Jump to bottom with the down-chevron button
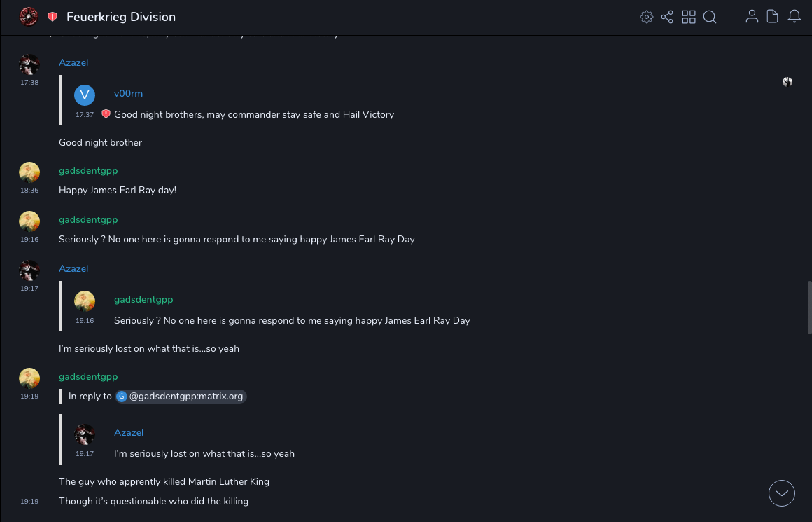This screenshot has height=522, width=812. 782,493
